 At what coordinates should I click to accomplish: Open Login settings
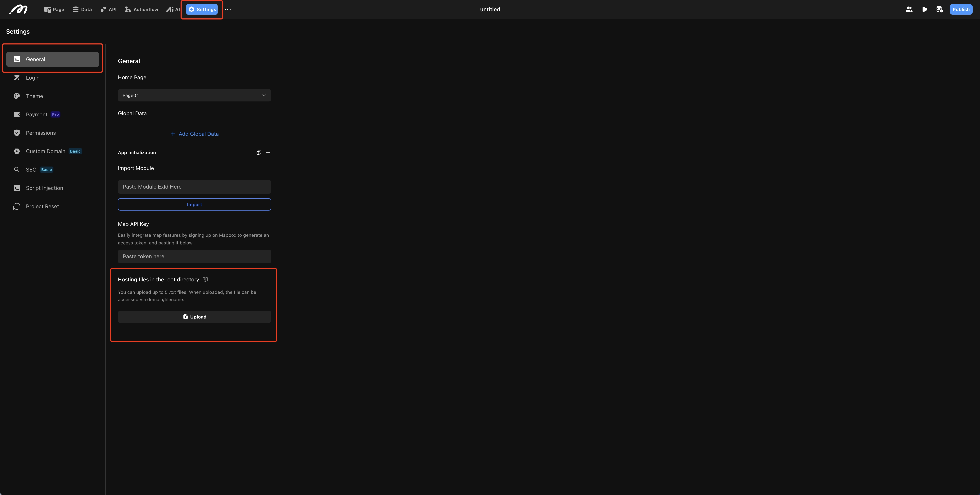52,78
